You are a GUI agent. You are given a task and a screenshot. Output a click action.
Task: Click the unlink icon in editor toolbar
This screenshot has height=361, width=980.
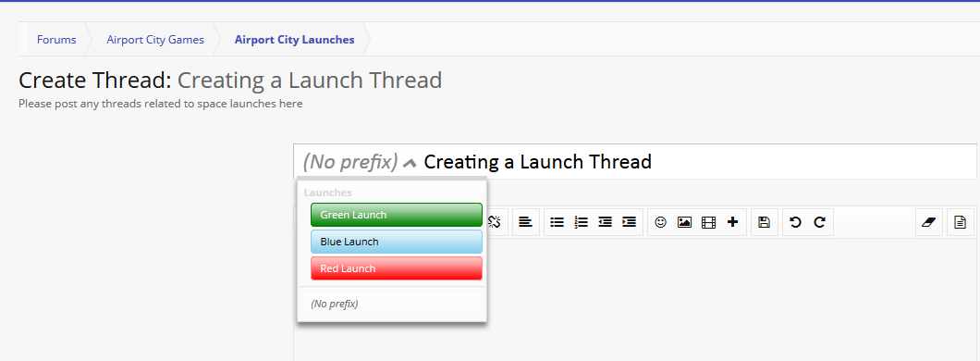[495, 222]
